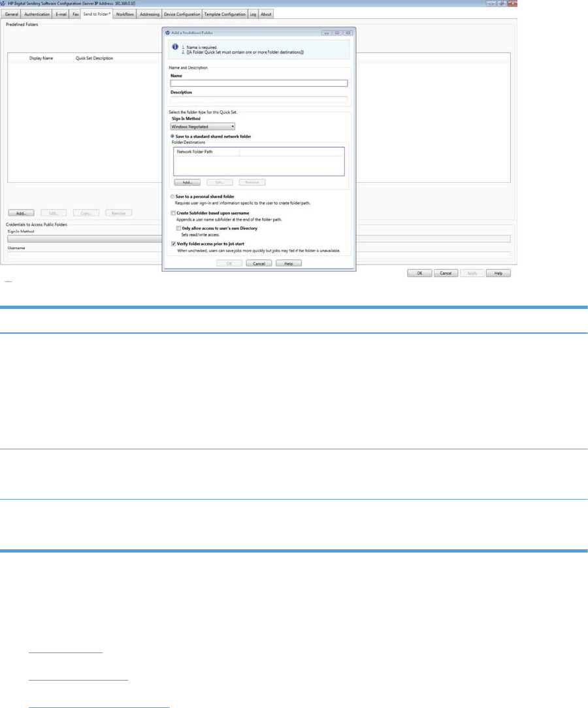588x708 pixels.
Task: Focus the Name input field
Action: (259, 83)
